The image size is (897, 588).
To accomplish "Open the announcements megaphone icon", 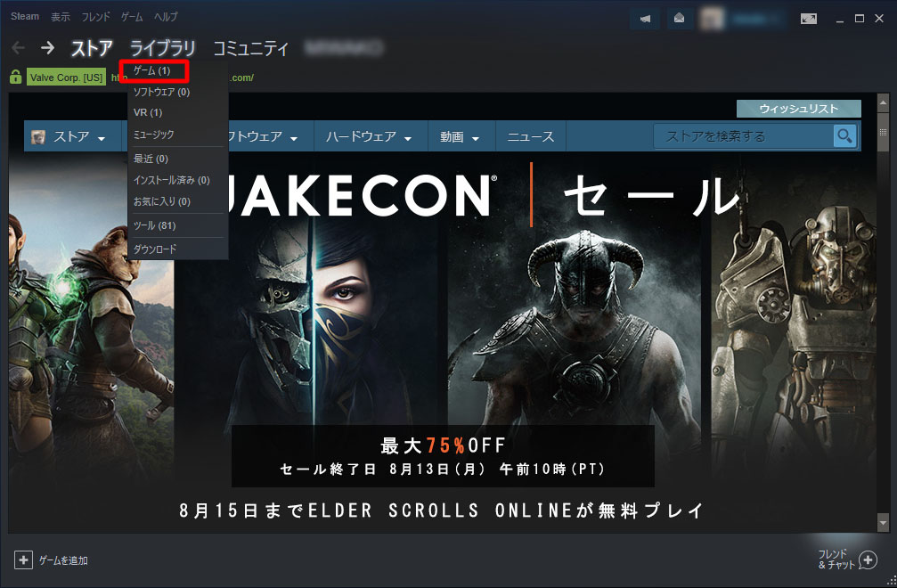I will tap(645, 19).
